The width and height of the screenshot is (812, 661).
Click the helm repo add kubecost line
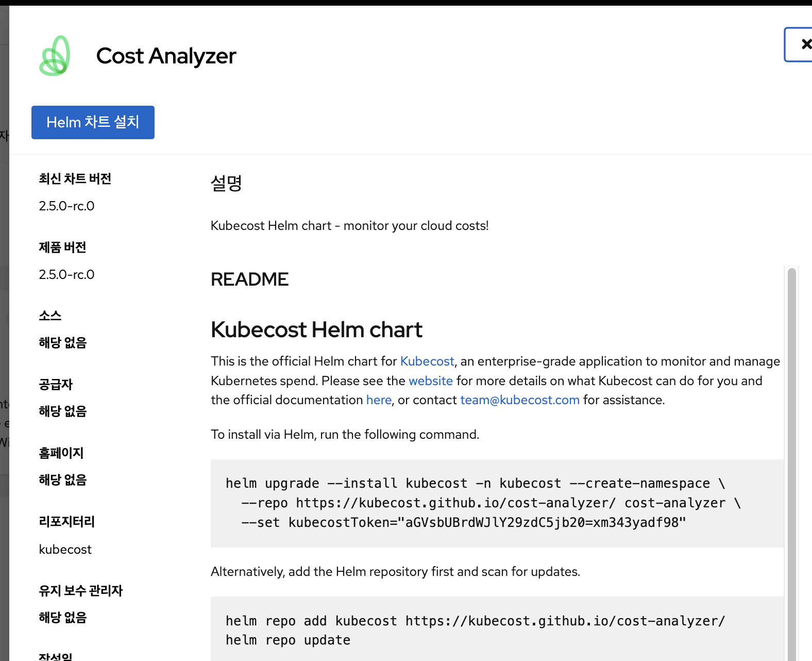coord(475,621)
